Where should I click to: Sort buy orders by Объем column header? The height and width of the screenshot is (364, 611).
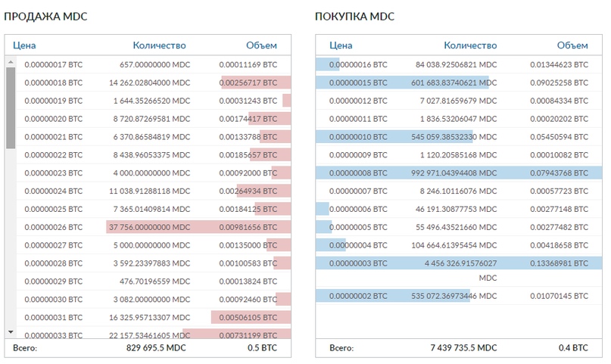click(572, 45)
